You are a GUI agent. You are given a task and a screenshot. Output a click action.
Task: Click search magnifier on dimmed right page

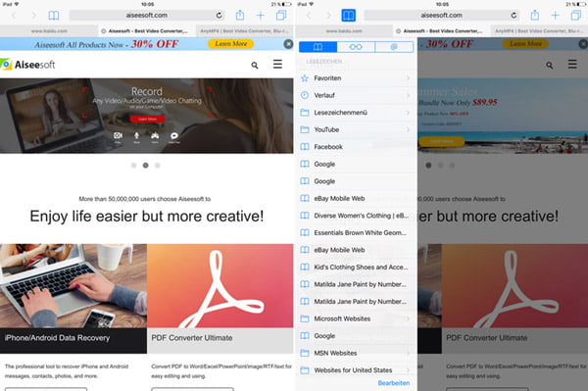[550, 66]
